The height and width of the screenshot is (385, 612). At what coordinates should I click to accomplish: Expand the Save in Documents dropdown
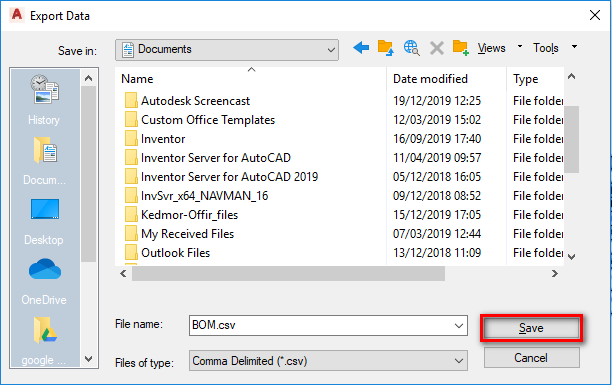(227, 50)
